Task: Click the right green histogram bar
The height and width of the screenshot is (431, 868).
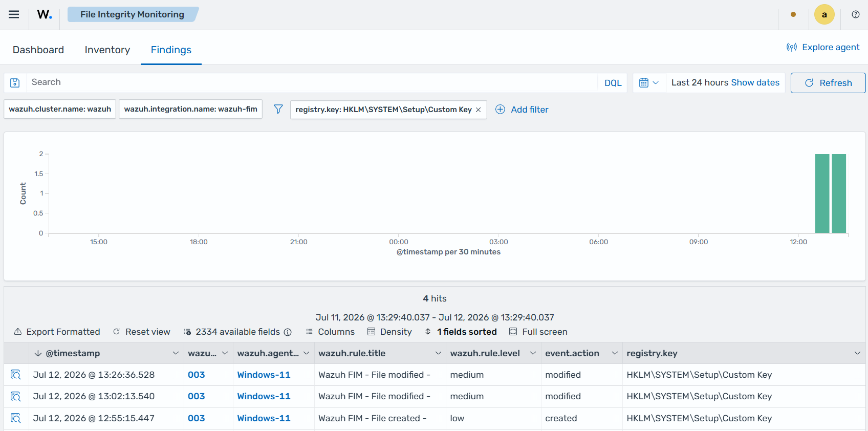Action: (839, 193)
